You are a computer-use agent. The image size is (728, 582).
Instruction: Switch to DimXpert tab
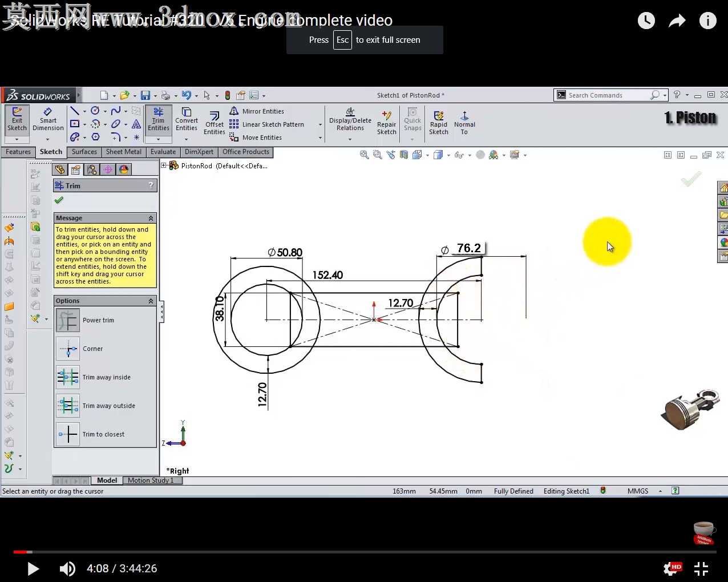[199, 152]
